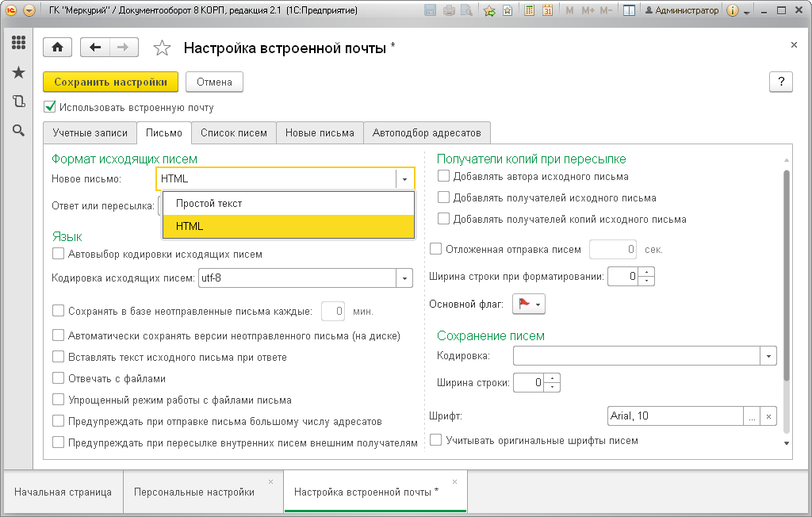This screenshot has height=517, width=812.
Task: Open dropdown arrow next to the info icon
Action: coord(747,11)
